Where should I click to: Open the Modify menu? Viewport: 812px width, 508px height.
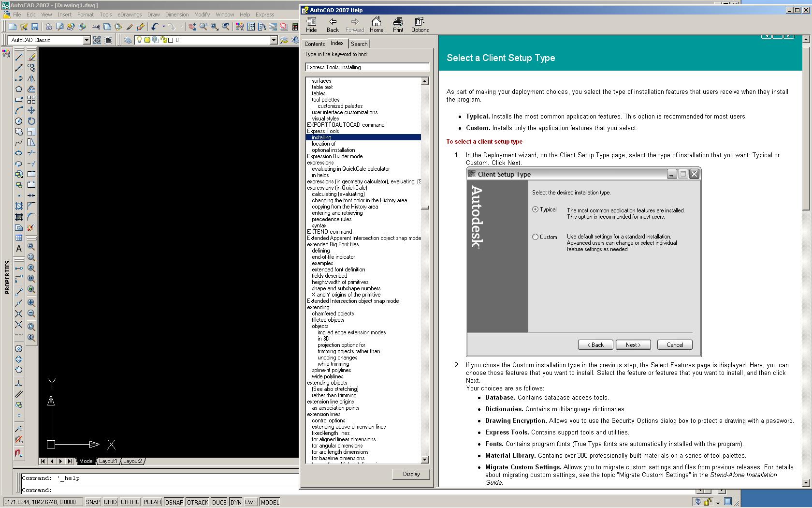(202, 15)
